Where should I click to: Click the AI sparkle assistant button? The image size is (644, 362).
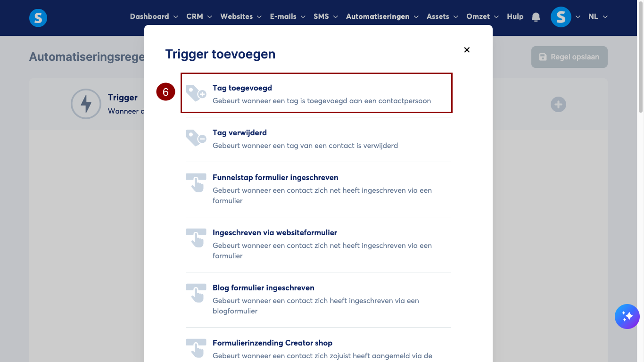coord(627,316)
